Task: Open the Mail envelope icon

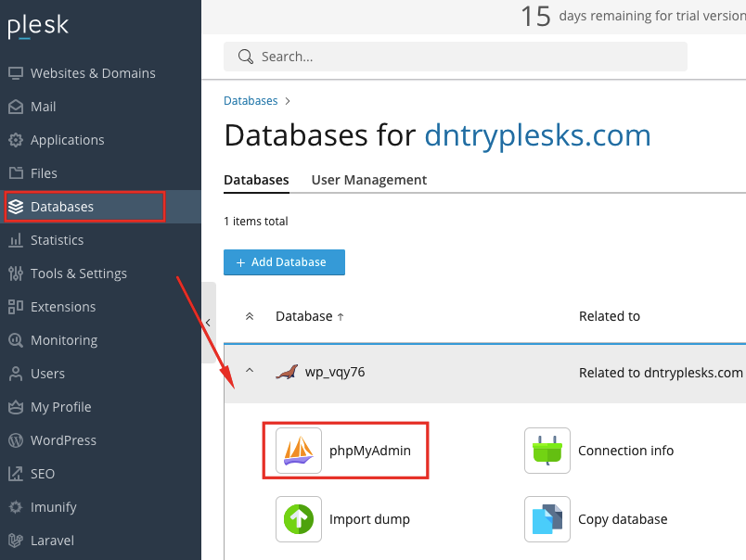Action: [x=16, y=107]
